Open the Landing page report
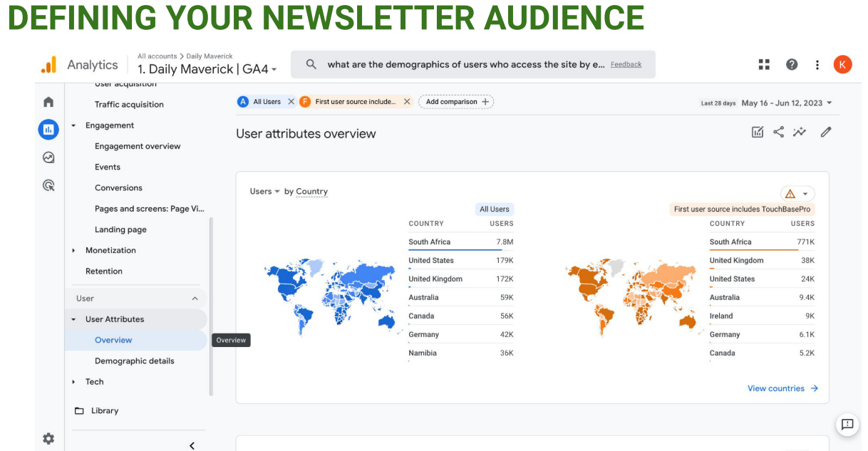The width and height of the screenshot is (868, 451). click(120, 230)
